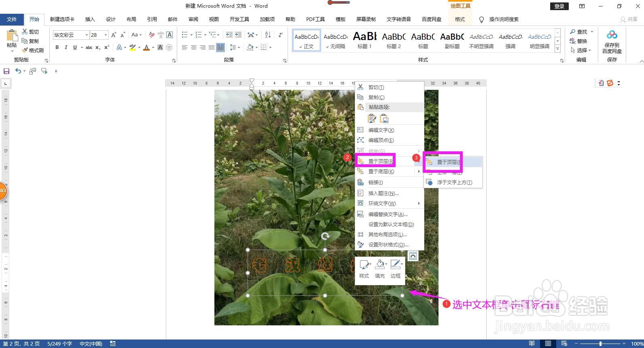Screen dimensions: 644x348
Task: Open 环绕文字(W) submenu
Action: pyautogui.click(x=389, y=204)
